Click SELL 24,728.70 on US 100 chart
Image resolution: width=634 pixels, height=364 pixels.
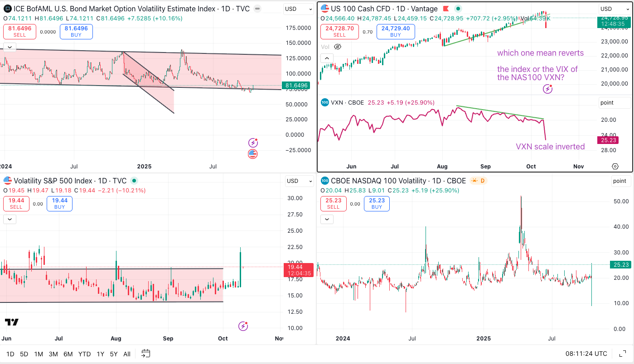[x=340, y=31]
